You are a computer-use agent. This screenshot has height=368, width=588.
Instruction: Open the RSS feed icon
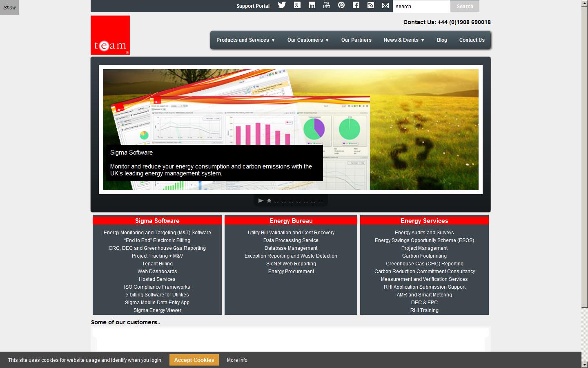click(370, 5)
